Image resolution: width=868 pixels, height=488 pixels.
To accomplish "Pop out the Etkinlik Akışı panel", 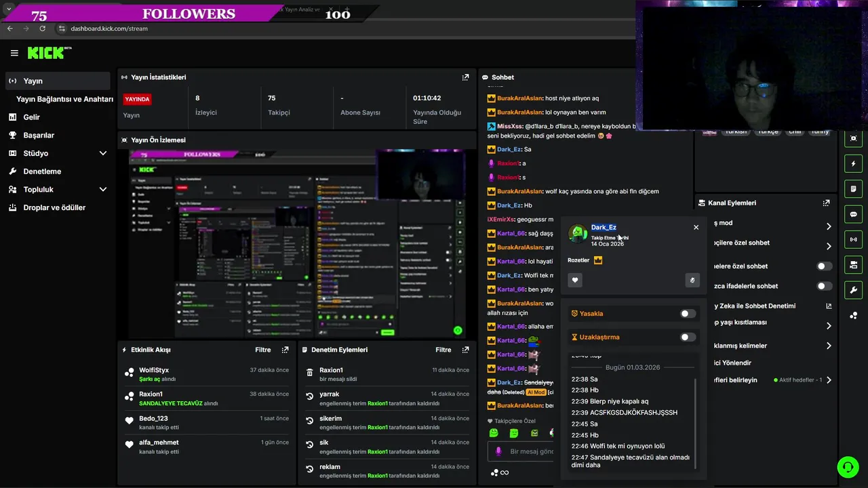I will click(x=285, y=350).
